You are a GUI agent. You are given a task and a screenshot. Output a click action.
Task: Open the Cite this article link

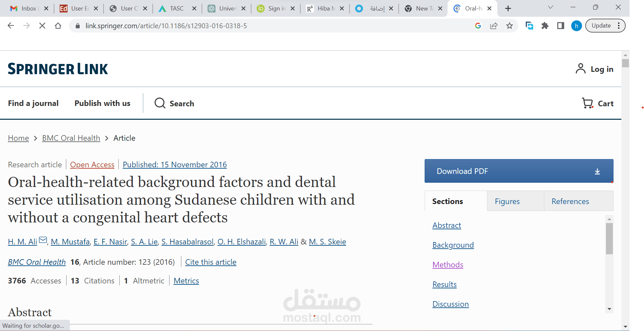point(211,262)
